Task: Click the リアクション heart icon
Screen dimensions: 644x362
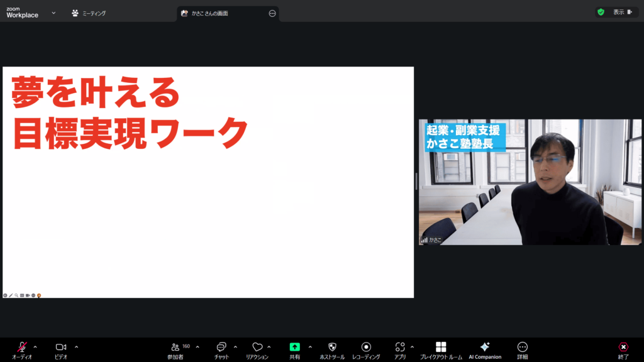Action: (257, 348)
